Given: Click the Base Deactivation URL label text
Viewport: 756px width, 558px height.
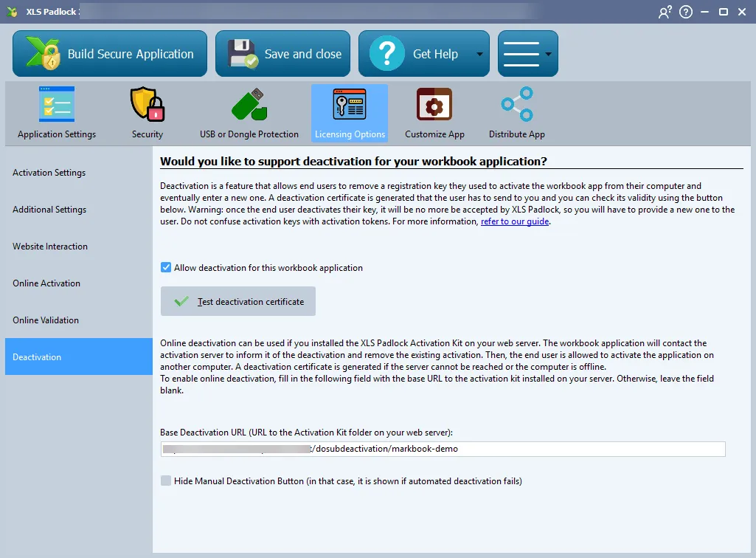Looking at the screenshot, I should (306, 433).
